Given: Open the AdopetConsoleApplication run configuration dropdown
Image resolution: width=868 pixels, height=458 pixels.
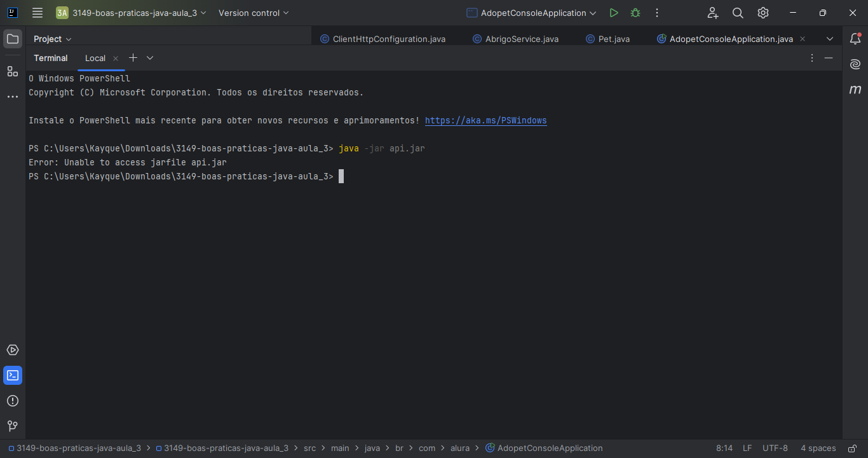Looking at the screenshot, I should tap(532, 13).
